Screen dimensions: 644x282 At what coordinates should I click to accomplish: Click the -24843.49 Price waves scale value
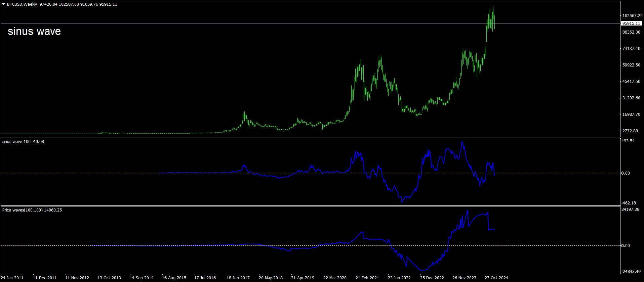tap(631, 272)
